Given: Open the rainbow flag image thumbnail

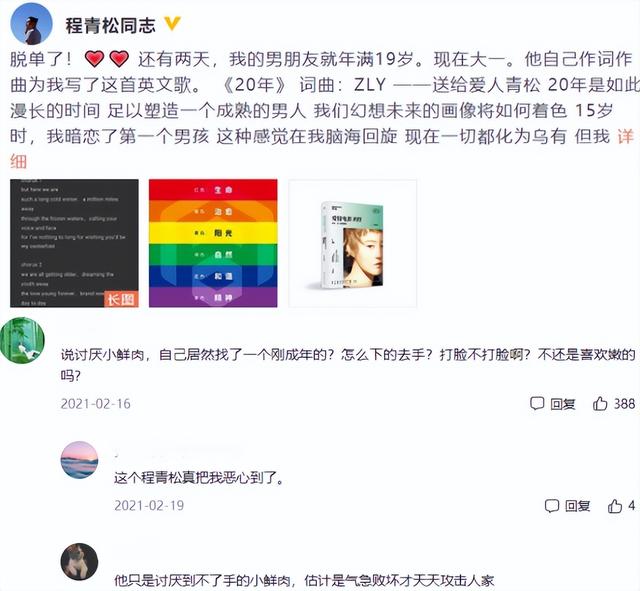Looking at the screenshot, I should 213,243.
